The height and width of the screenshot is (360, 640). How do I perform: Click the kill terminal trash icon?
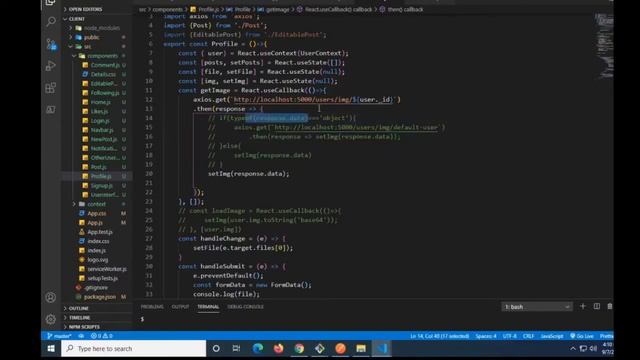click(x=610, y=306)
